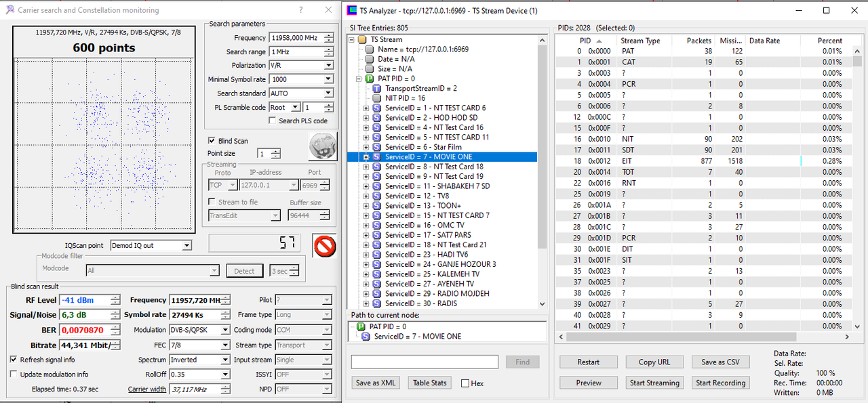Click the TS Stream folder icon
This screenshot has width=868, height=403.
click(x=362, y=40)
